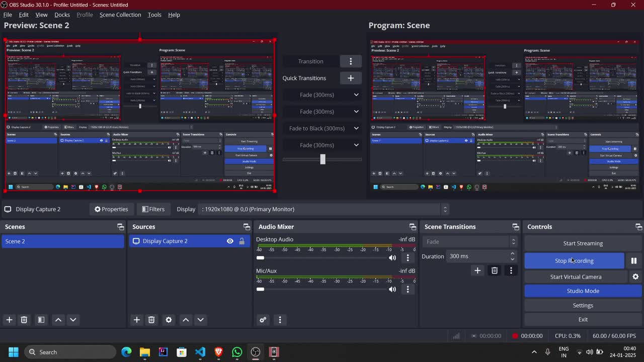
Task: Add quick transition plus button
Action: pos(351,78)
